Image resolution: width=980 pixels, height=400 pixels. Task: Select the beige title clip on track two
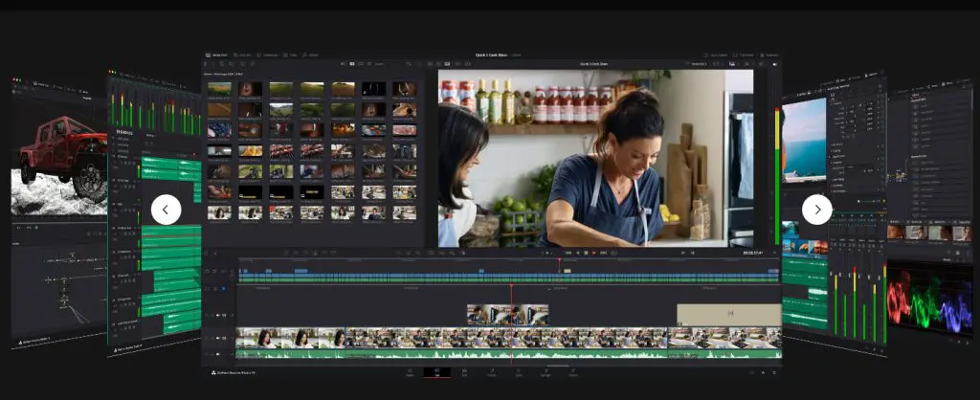[728, 315]
